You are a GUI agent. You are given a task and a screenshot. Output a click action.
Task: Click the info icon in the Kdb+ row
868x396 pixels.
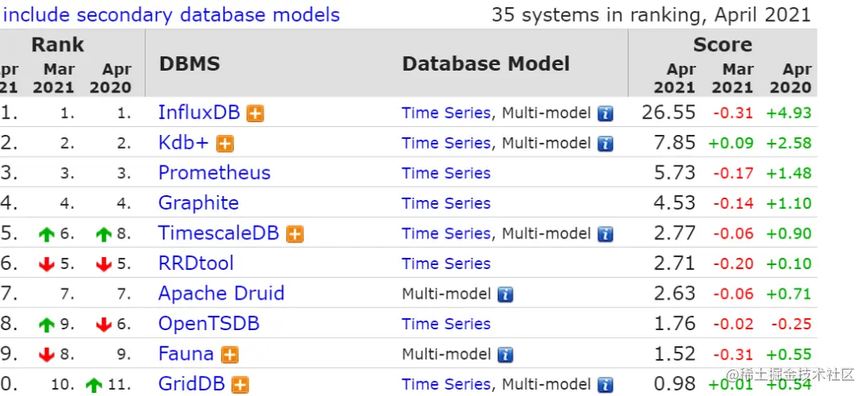pyautogui.click(x=605, y=144)
